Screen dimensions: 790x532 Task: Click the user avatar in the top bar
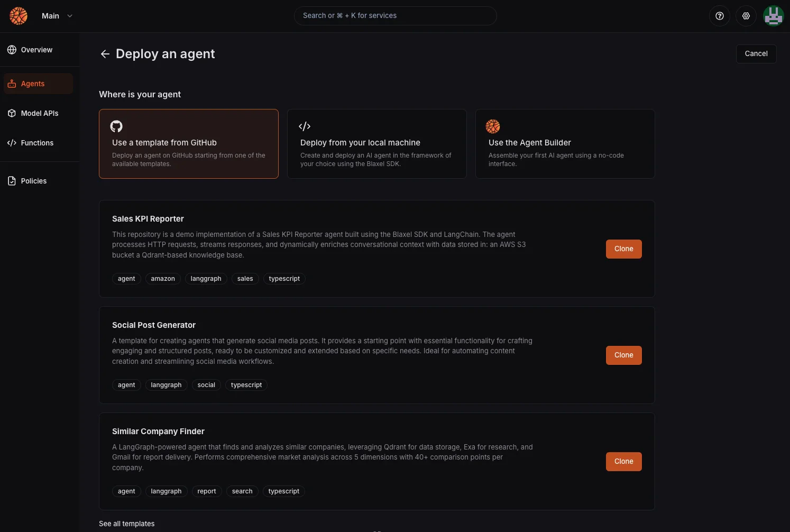coord(774,16)
